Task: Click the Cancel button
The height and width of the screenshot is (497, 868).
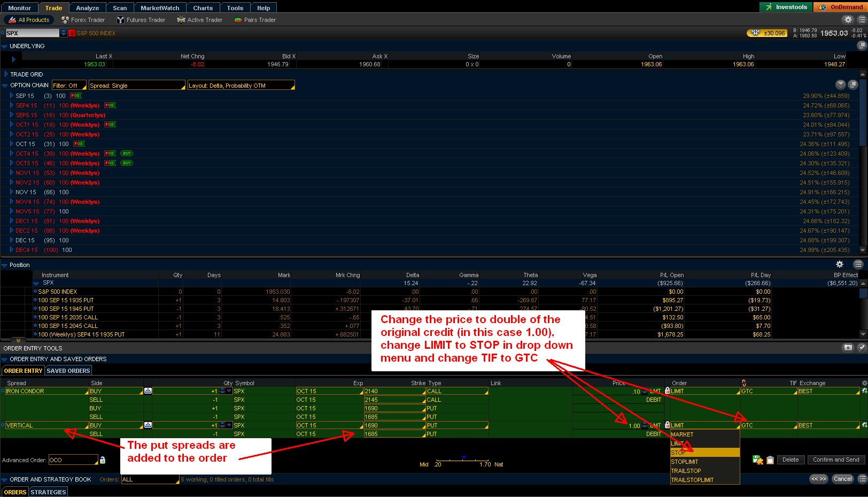Action: tap(843, 479)
